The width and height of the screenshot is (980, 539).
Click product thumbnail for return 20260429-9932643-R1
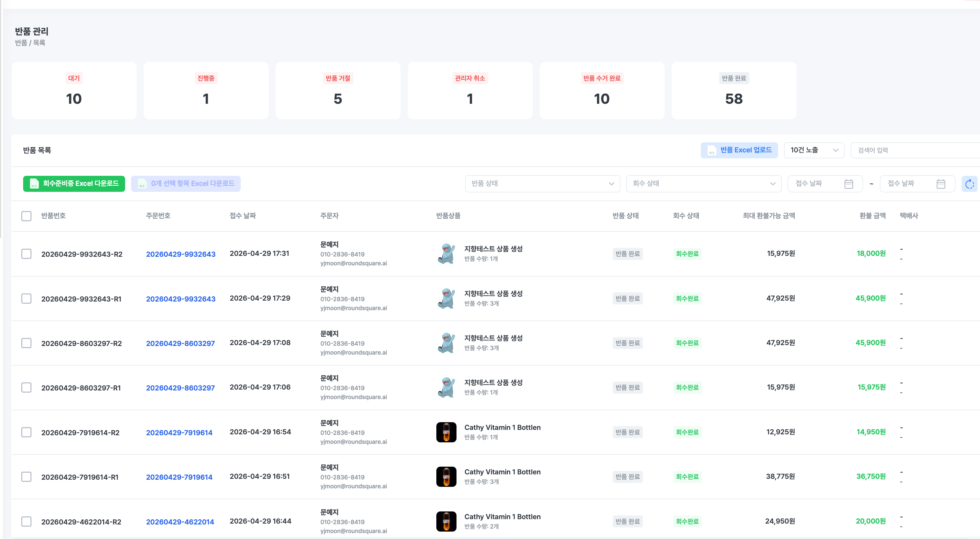pos(446,299)
